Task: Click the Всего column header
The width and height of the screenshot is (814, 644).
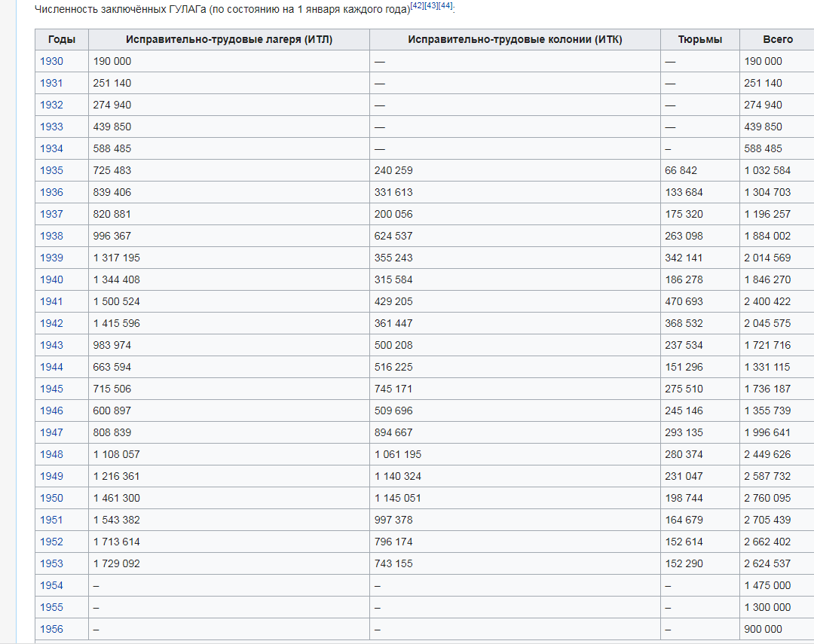Action: click(x=777, y=39)
